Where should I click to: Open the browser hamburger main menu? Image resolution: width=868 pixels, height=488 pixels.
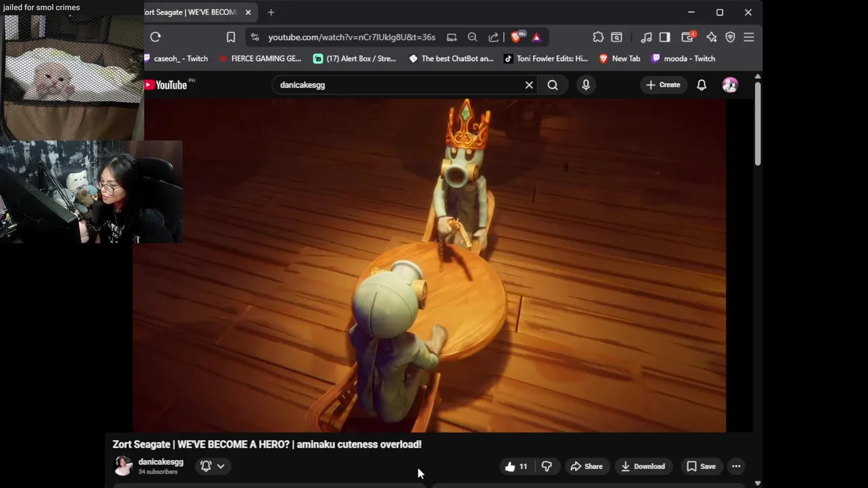[749, 37]
